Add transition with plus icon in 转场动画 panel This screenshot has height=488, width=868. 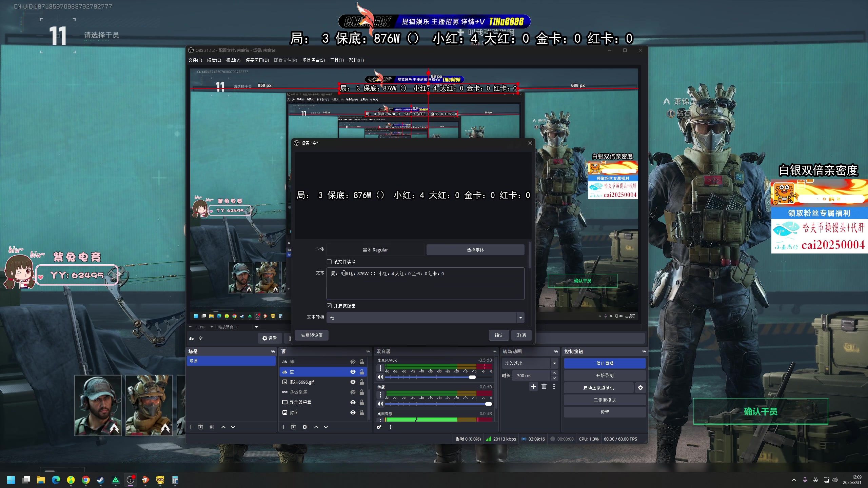tap(534, 386)
